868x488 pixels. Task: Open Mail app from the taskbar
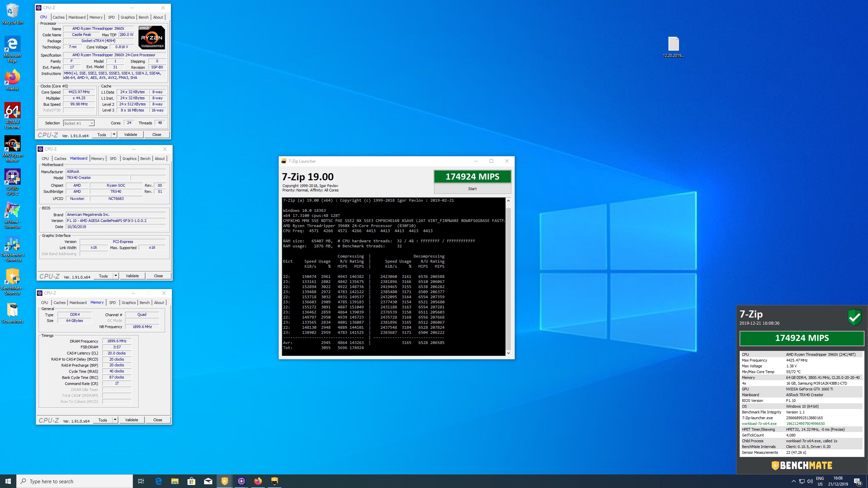coord(208,481)
